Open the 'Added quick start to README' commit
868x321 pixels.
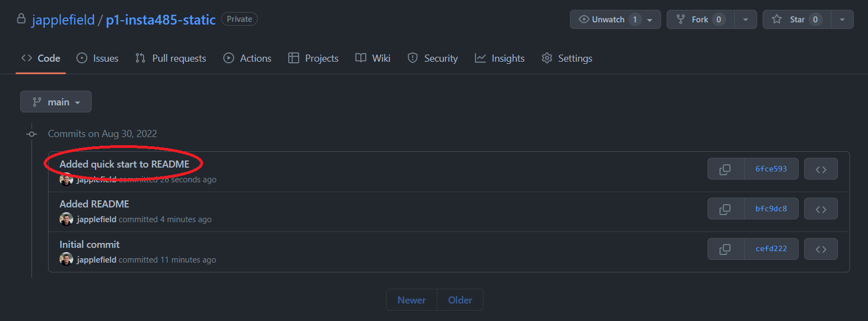(124, 164)
